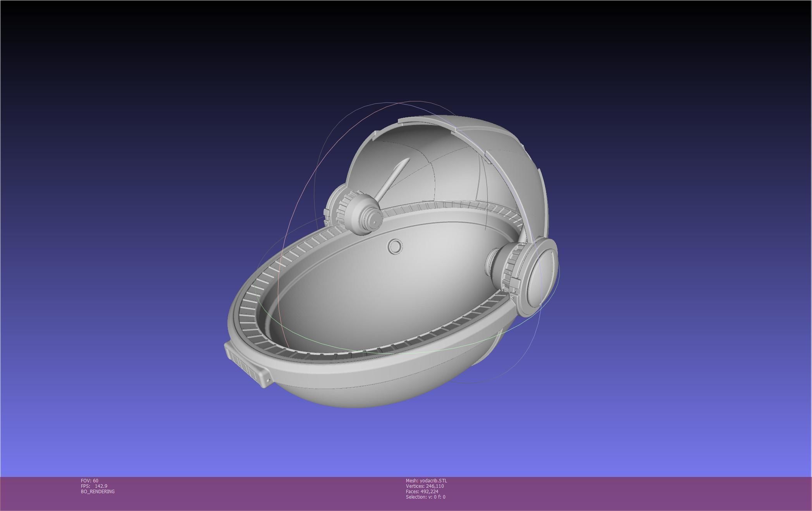This screenshot has height=511, width=812.
Task: Click the Vertices count text
Action: [425, 486]
